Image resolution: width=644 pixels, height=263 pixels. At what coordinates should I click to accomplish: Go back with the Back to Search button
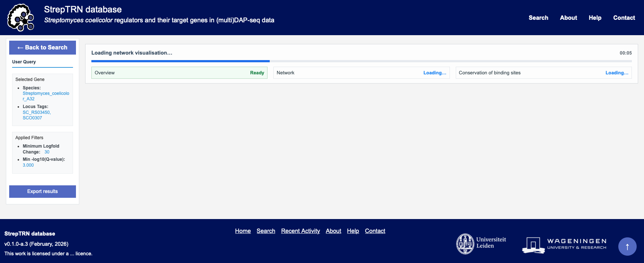pyautogui.click(x=43, y=48)
